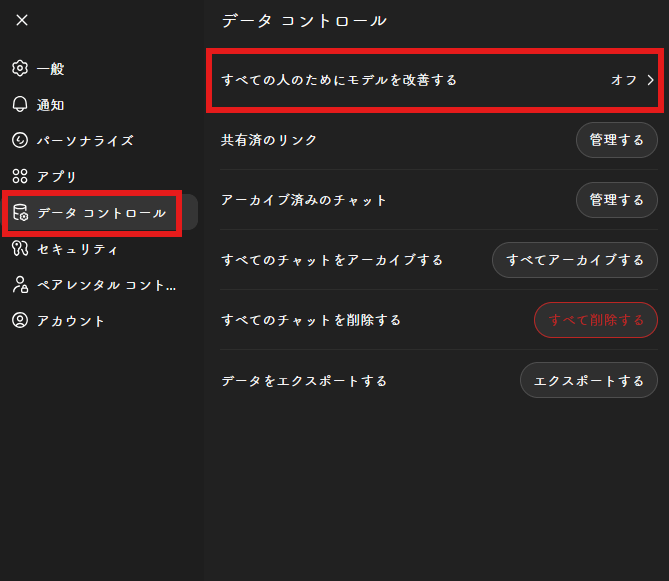
Task: Click the bell icon for 通知
Action: [x=19, y=105]
